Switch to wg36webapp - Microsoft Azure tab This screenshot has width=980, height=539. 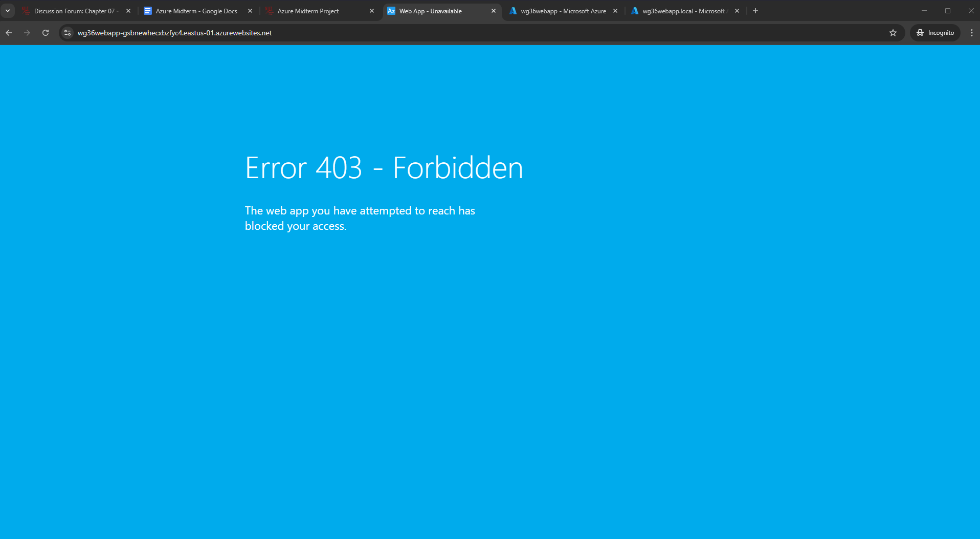tap(563, 11)
